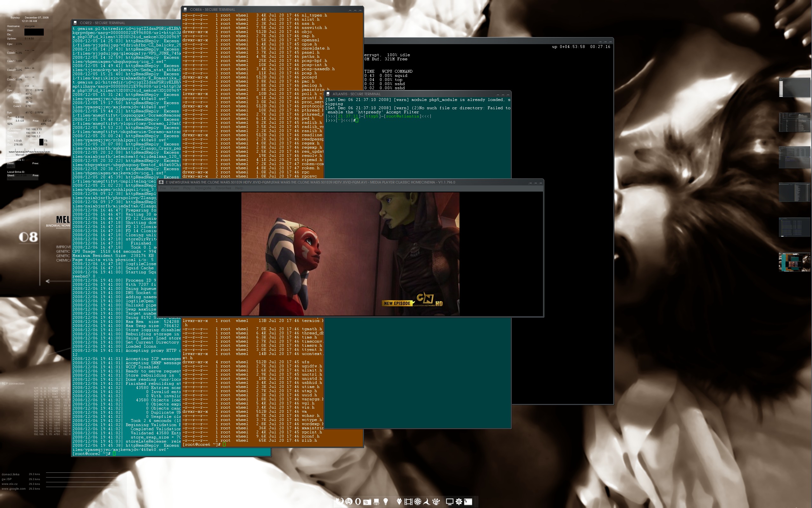The image size is (812, 508).
Task: Click zlib.h in CORE6 file listing
Action: [x=309, y=440]
